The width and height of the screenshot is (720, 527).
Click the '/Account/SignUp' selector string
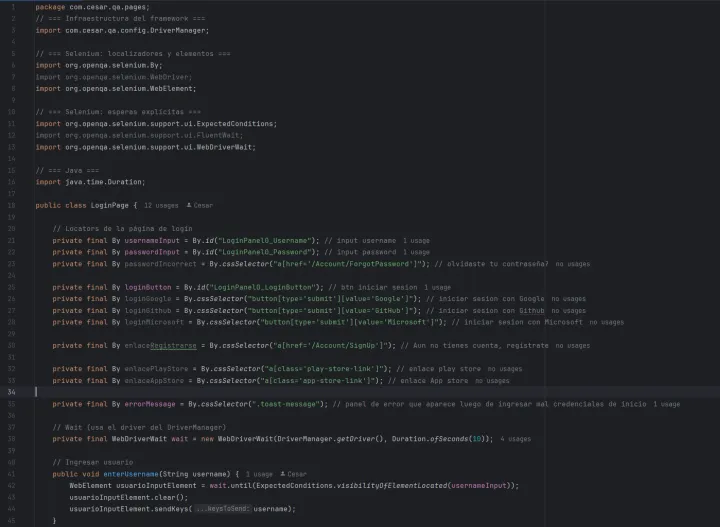coord(332,346)
